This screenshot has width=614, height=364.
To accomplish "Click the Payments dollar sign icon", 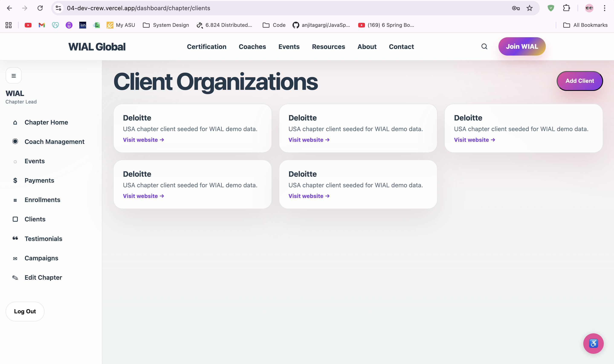I will click(x=15, y=181).
